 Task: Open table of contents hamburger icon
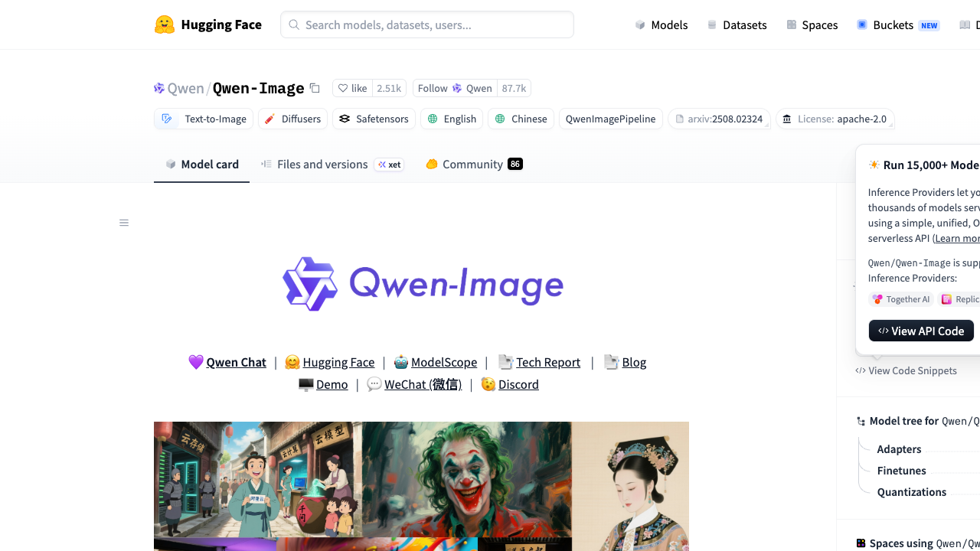(124, 223)
